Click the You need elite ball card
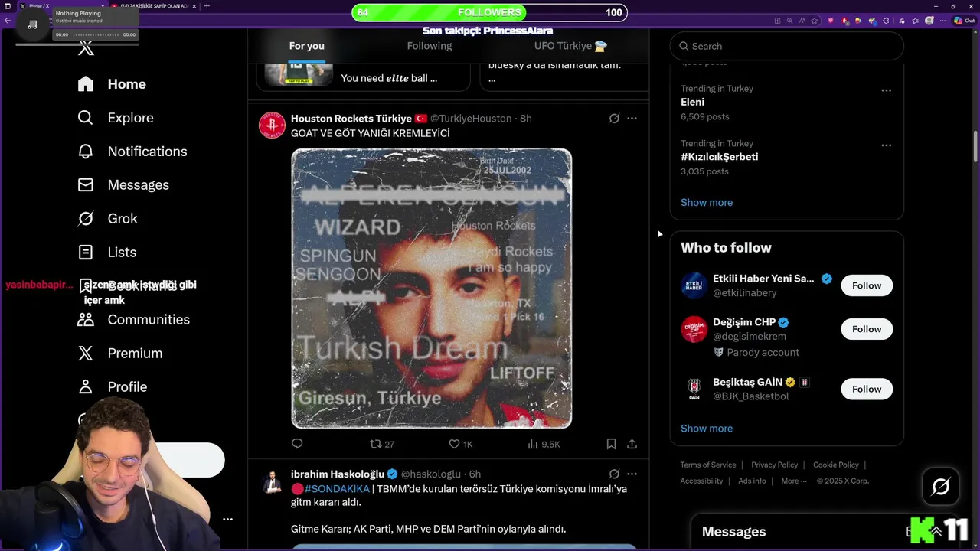 [x=364, y=76]
